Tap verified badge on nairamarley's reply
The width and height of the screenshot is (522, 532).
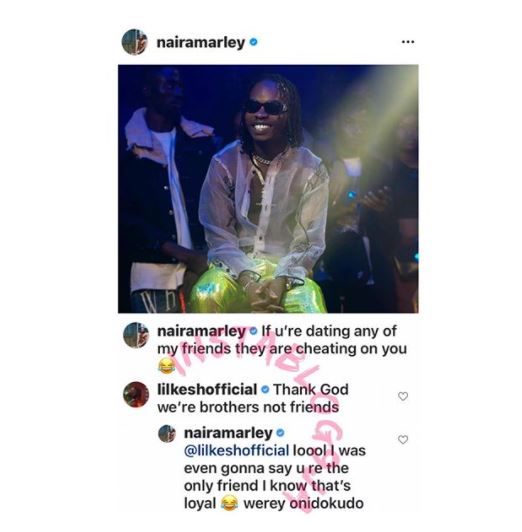click(x=280, y=433)
